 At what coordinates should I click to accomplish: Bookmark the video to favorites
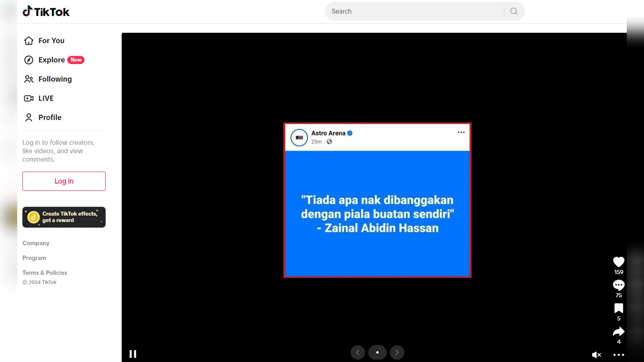point(619,308)
